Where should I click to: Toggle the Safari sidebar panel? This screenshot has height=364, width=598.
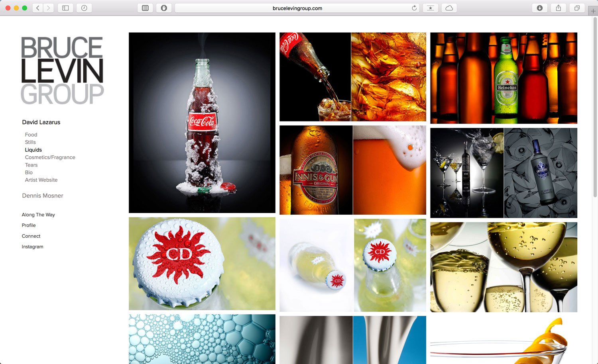click(x=65, y=8)
